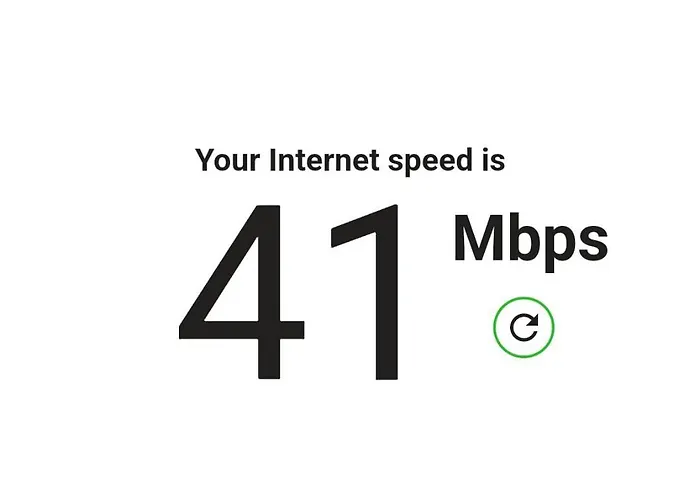Click the "Your Internet speed is" heading
The height and width of the screenshot is (500, 700).
[350, 161]
